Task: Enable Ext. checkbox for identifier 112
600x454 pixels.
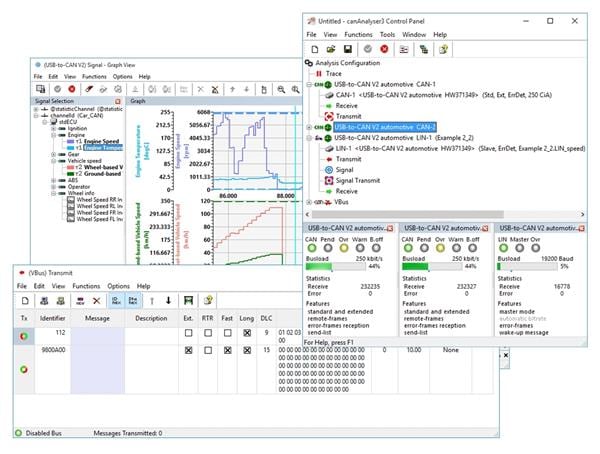Action: coord(190,333)
